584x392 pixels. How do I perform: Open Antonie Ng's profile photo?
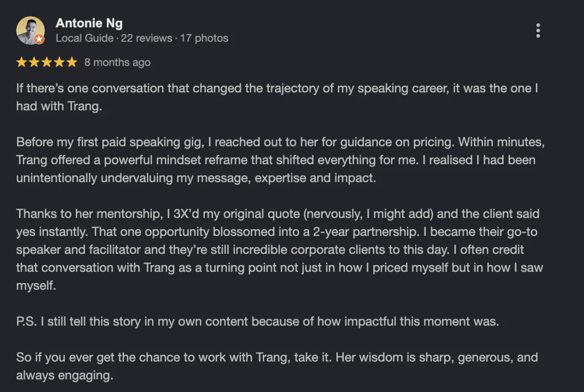pos(30,30)
